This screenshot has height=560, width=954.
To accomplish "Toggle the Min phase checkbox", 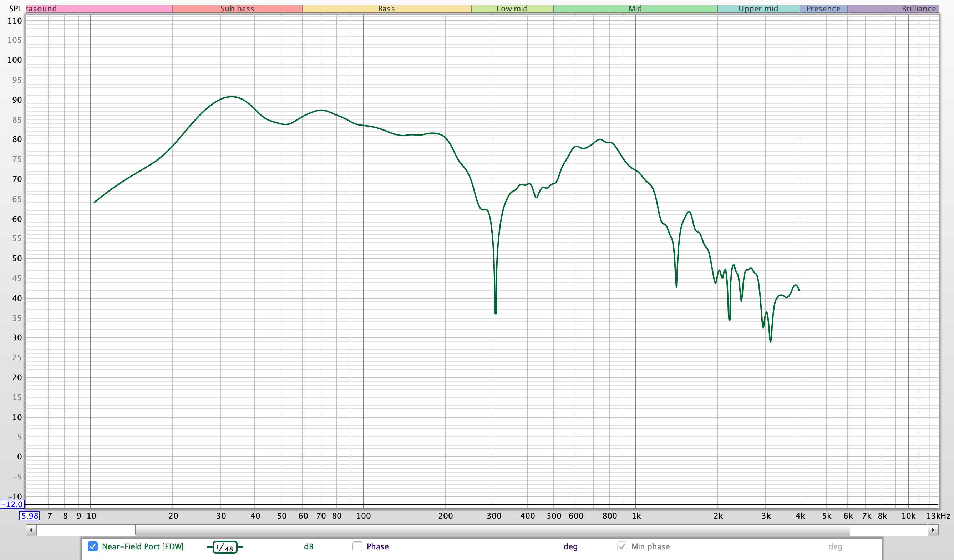I will 622,546.
